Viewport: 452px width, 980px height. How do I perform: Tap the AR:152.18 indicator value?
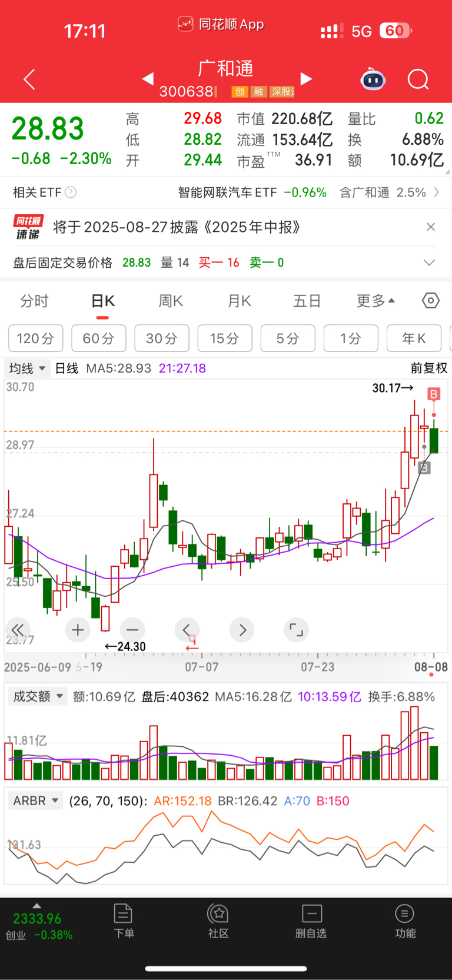point(182,801)
